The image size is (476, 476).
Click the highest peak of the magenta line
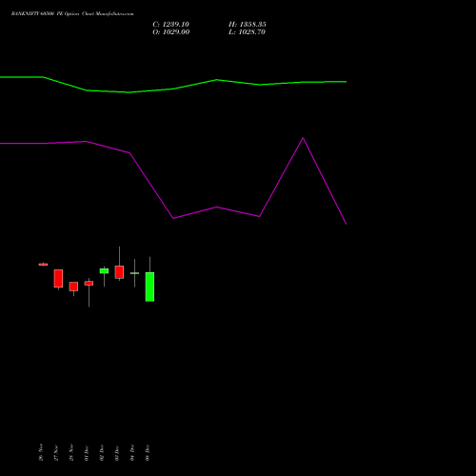(303, 138)
